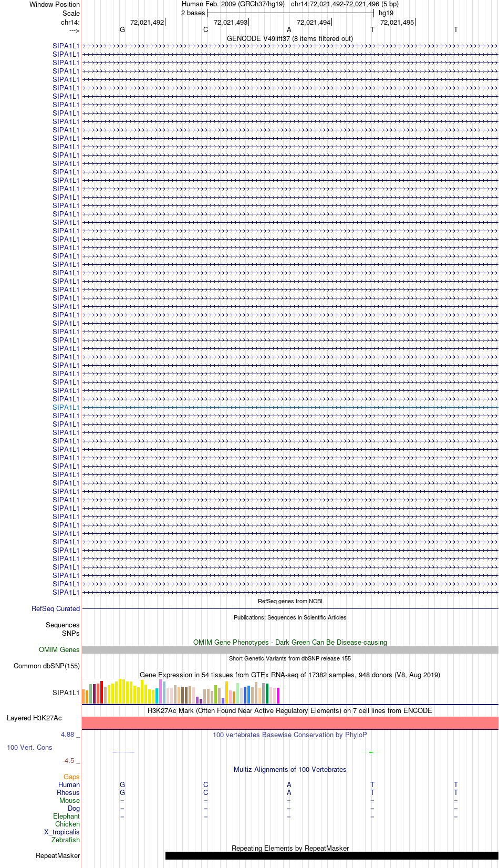499x868 pixels.
Task: Click the 72,021,492 position label
Action: tap(147, 22)
